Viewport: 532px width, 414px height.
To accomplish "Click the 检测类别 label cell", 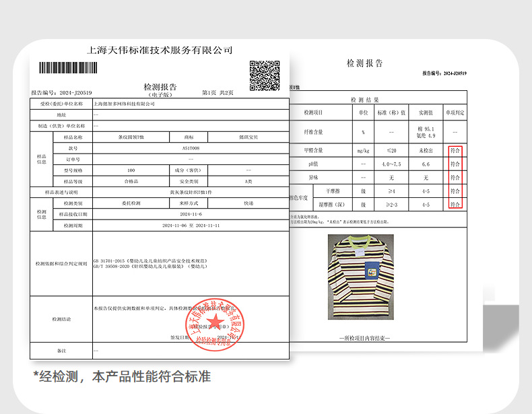I will pos(73,203).
